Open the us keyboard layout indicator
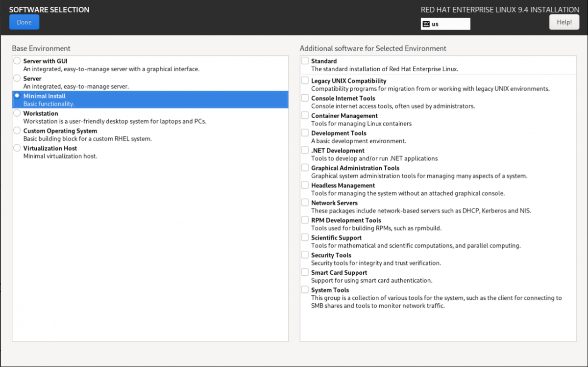This screenshot has height=367, width=588. point(445,24)
